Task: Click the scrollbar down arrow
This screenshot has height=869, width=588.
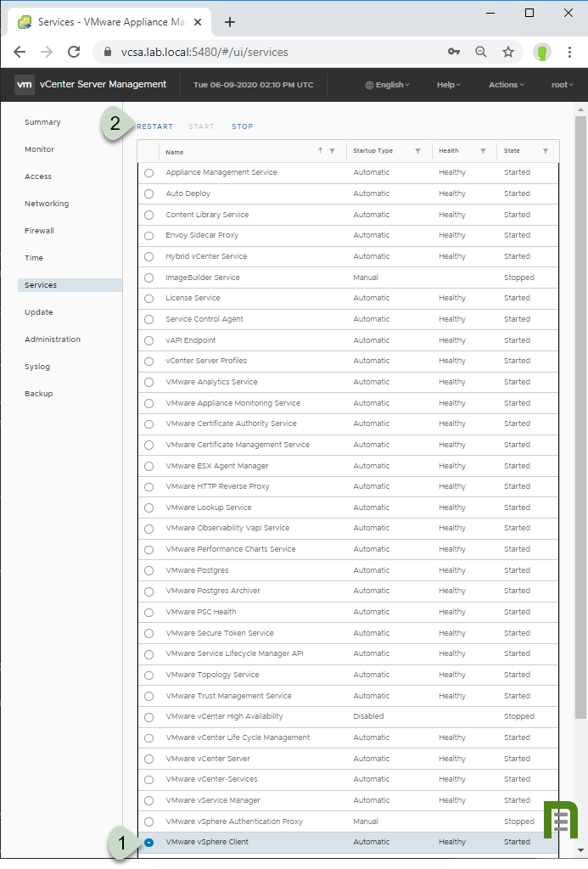Action: 580,849
